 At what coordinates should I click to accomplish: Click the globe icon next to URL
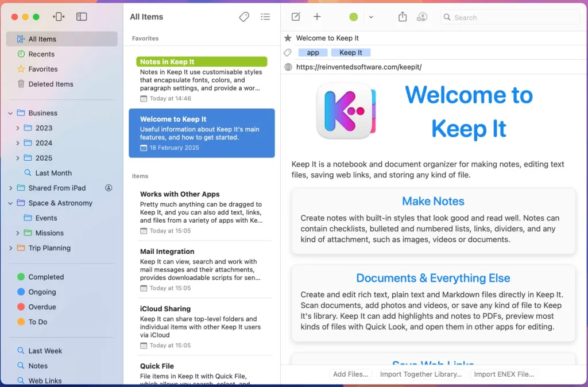[x=288, y=67]
